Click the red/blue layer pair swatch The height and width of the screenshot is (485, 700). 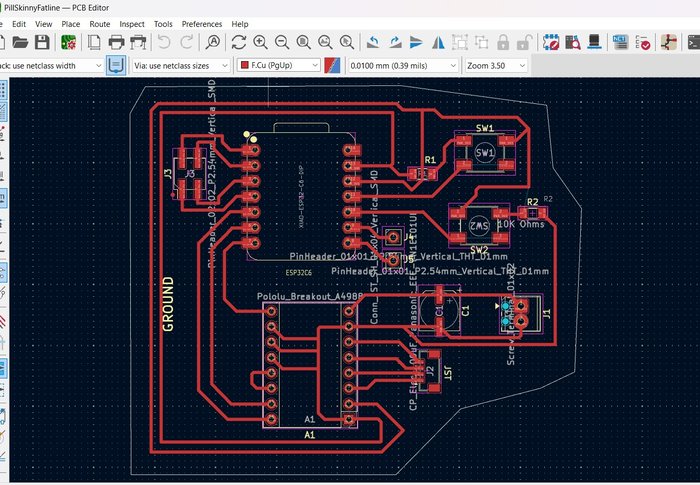pos(332,65)
